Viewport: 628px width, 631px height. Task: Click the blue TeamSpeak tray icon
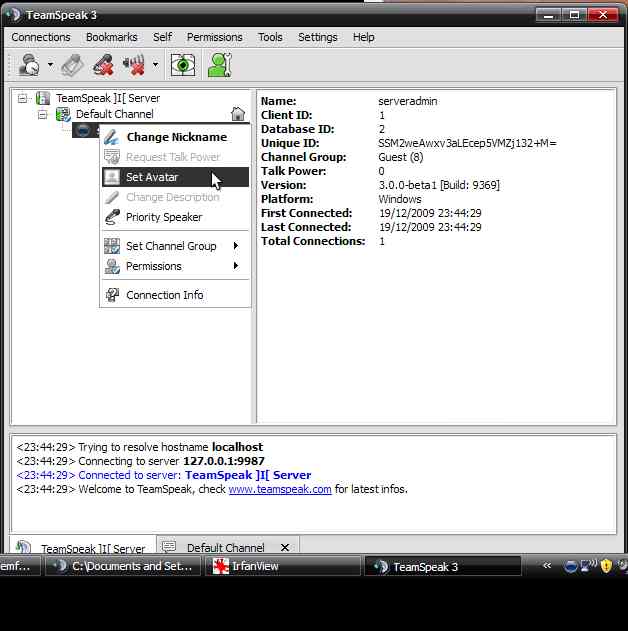point(571,567)
